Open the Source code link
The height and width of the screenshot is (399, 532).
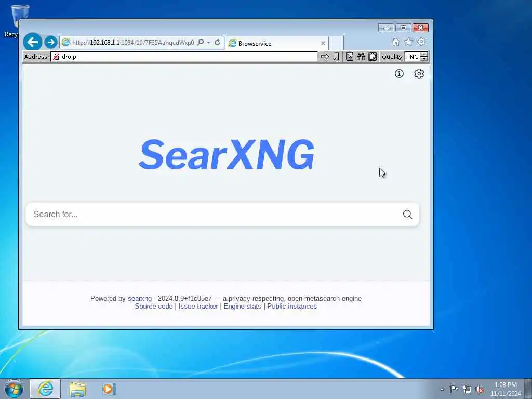[154, 307]
